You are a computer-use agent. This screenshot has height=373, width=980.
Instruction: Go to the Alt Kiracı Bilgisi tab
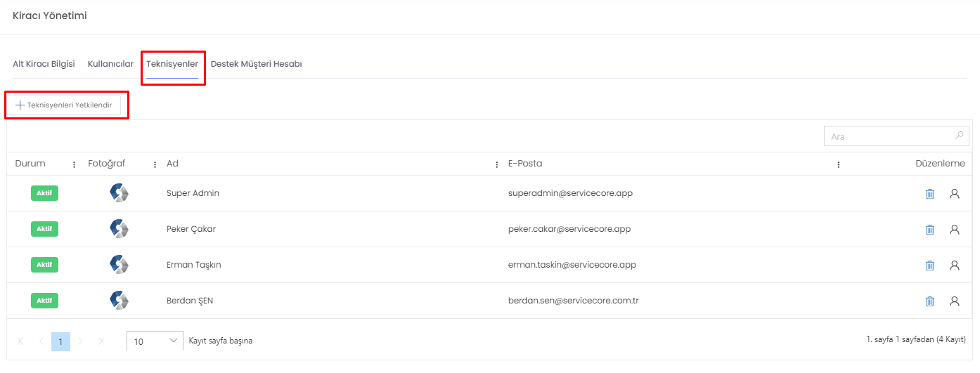pyautogui.click(x=44, y=64)
